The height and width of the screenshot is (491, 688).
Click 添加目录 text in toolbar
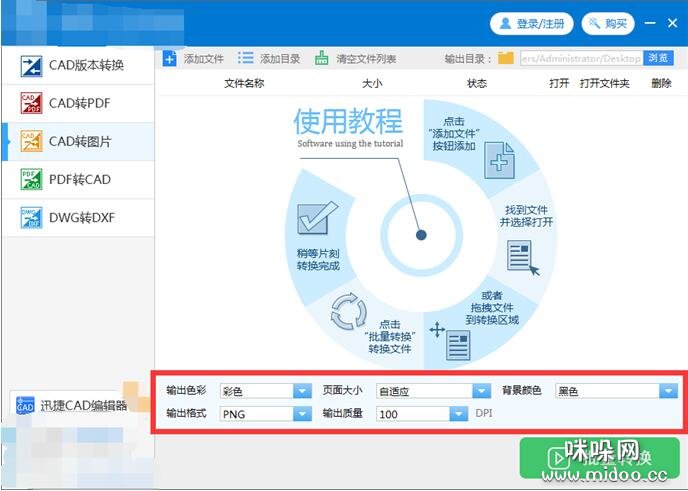(x=280, y=59)
